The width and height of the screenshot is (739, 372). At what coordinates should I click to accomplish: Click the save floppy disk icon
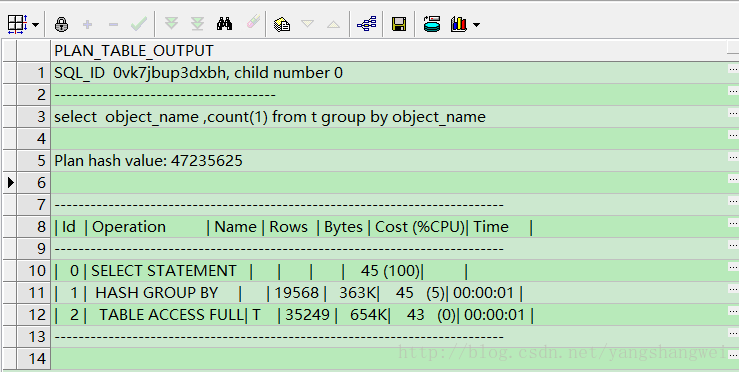pos(399,24)
